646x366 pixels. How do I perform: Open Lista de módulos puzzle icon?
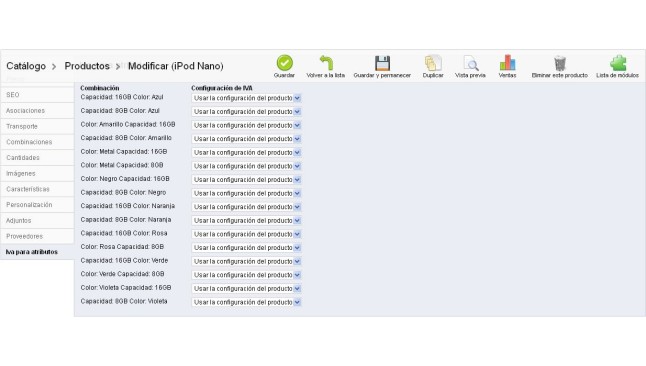point(618,63)
